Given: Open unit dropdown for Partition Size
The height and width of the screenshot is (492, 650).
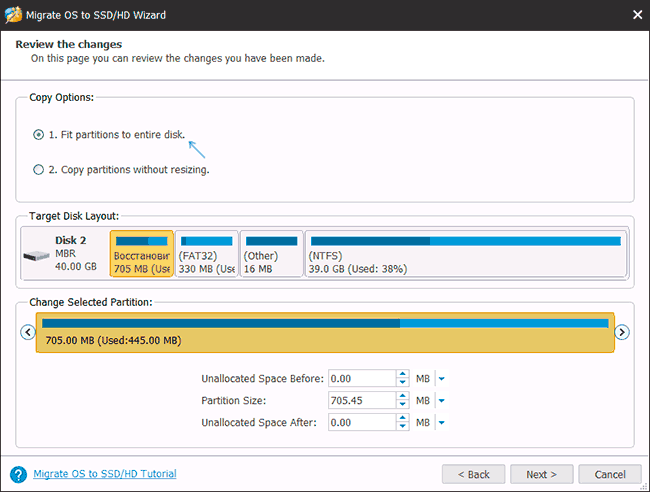Looking at the screenshot, I should click(x=441, y=401).
